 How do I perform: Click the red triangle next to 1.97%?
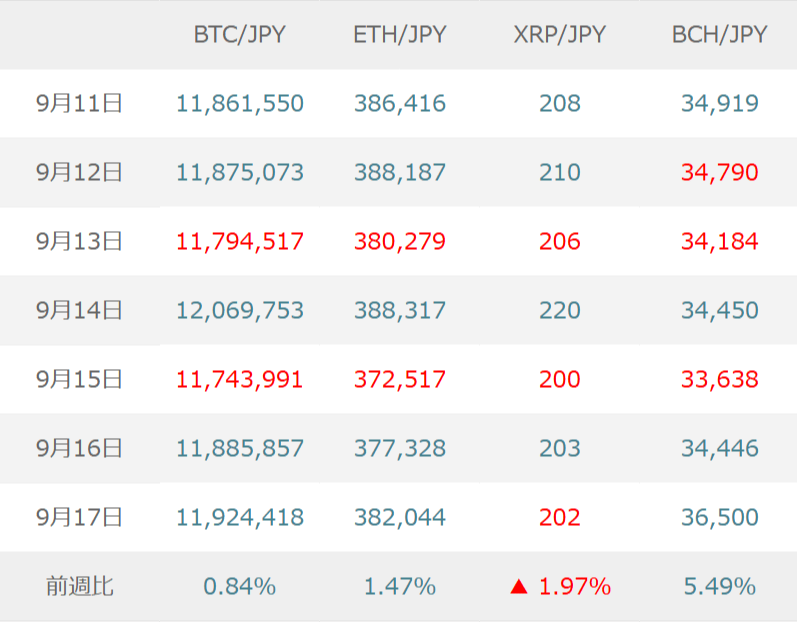coord(519,587)
